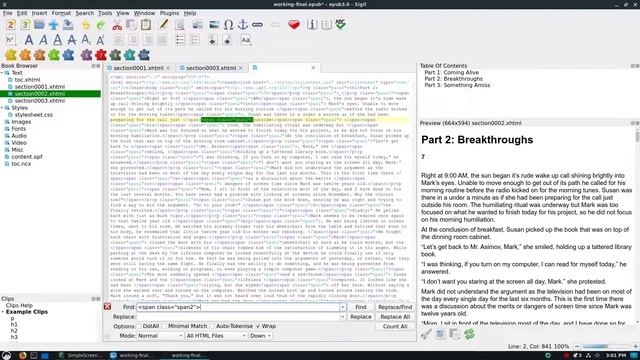The image size is (640, 360).
Task: Add existing files with the blue plus icon
Action: coord(53,25)
